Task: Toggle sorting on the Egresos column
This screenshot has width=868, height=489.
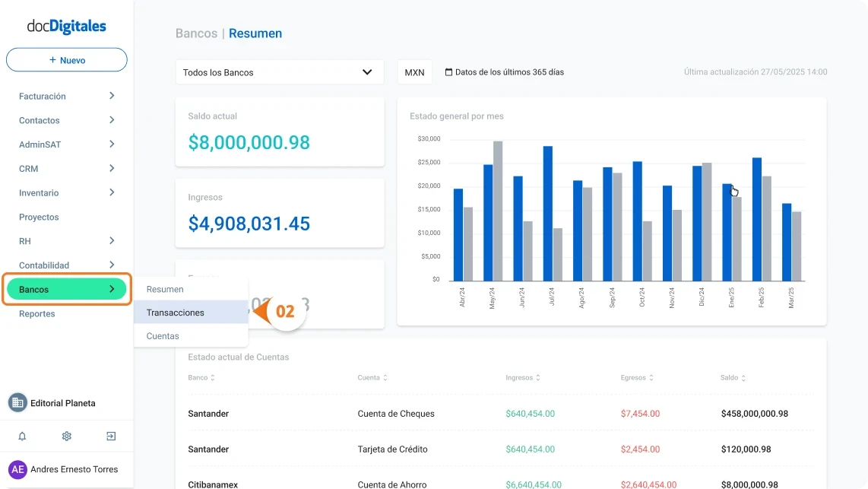Action: (651, 377)
